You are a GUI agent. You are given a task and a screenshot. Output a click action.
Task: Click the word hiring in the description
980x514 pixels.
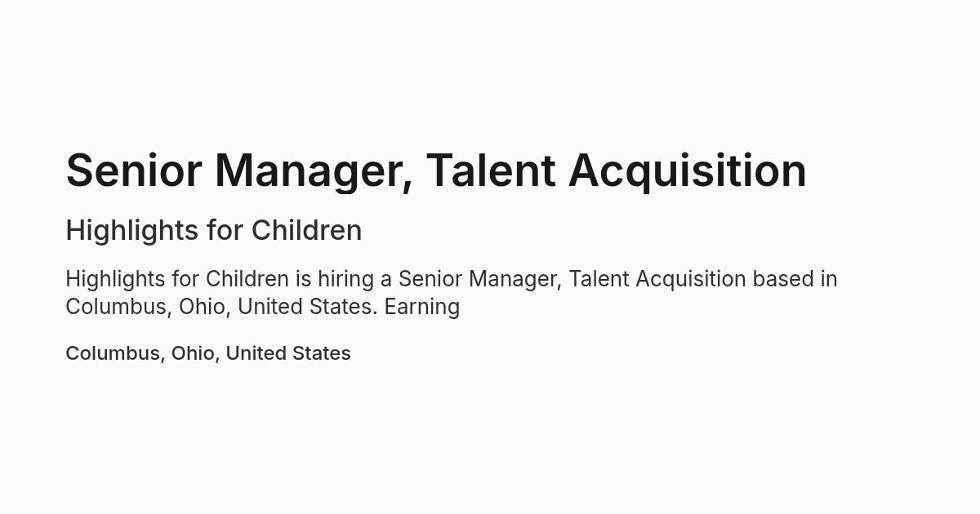(344, 280)
